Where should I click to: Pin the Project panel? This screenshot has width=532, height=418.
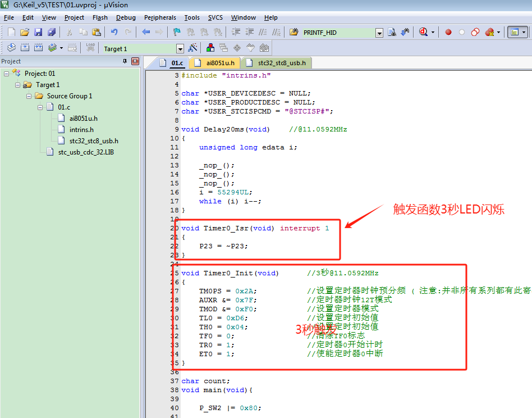click(x=125, y=61)
